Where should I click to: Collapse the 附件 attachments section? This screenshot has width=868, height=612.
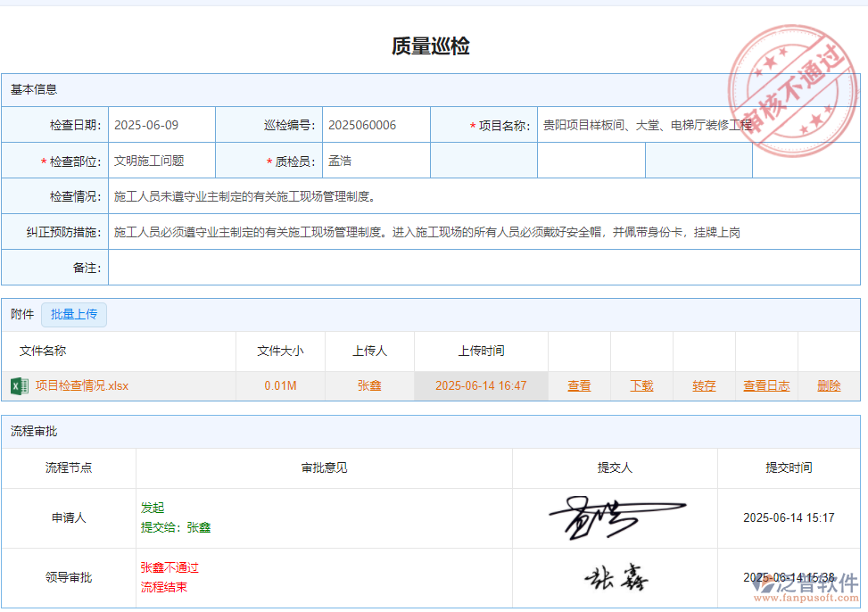21,314
